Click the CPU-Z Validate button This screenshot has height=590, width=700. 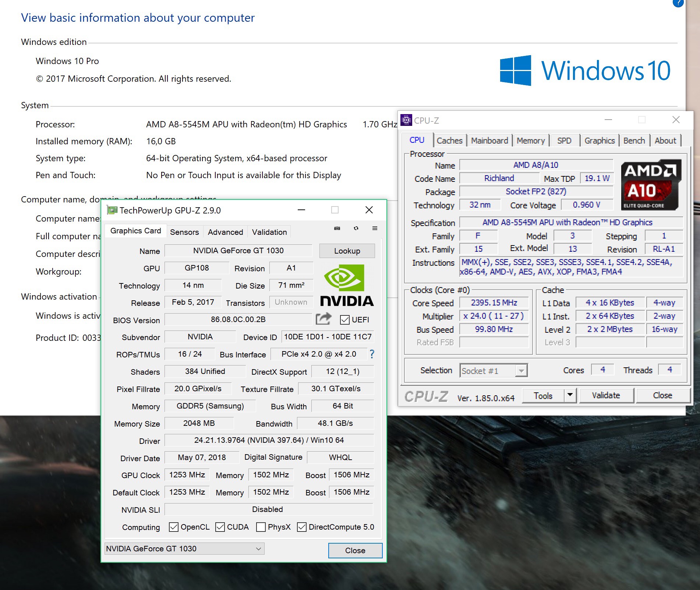(606, 395)
